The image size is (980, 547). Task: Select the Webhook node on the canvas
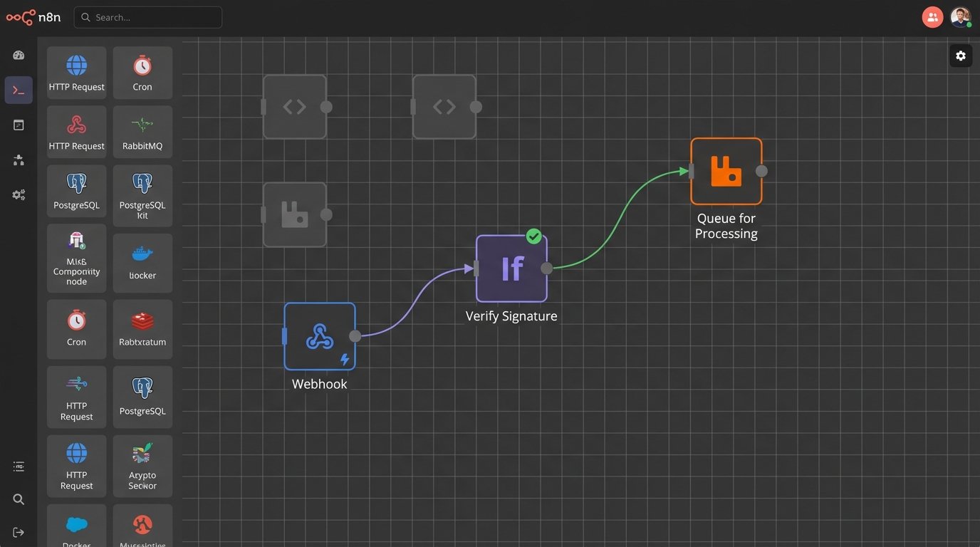[x=319, y=337]
